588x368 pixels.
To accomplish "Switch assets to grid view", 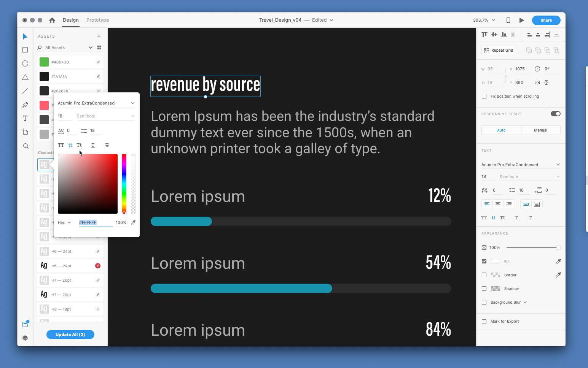I will pyautogui.click(x=99, y=48).
